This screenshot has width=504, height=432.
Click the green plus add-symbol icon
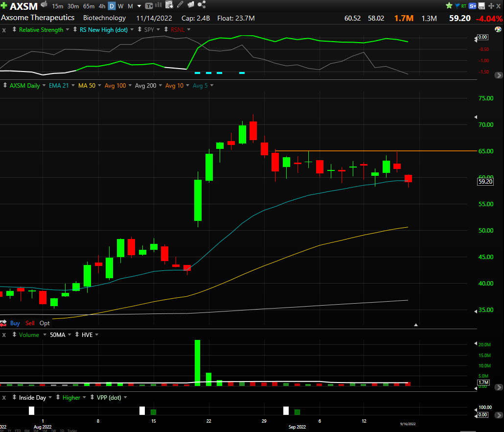(3, 5)
